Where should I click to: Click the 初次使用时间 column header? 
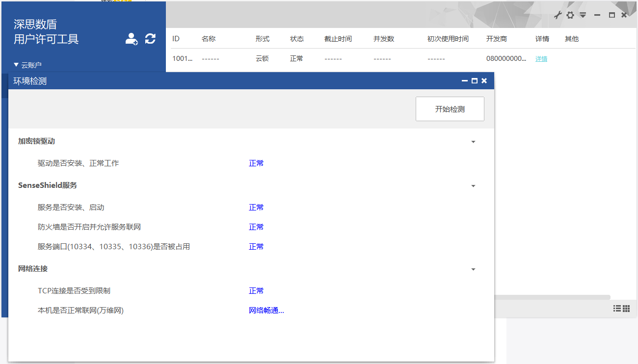click(x=448, y=39)
